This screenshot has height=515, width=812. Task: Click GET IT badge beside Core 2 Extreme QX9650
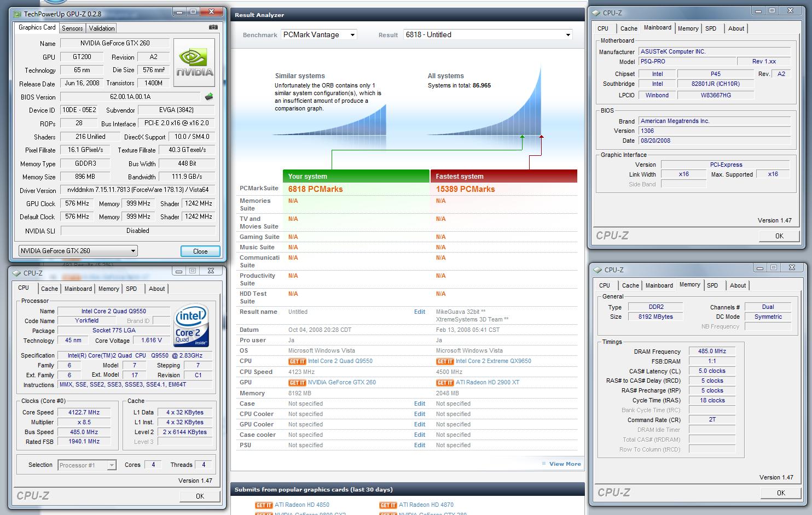445,361
